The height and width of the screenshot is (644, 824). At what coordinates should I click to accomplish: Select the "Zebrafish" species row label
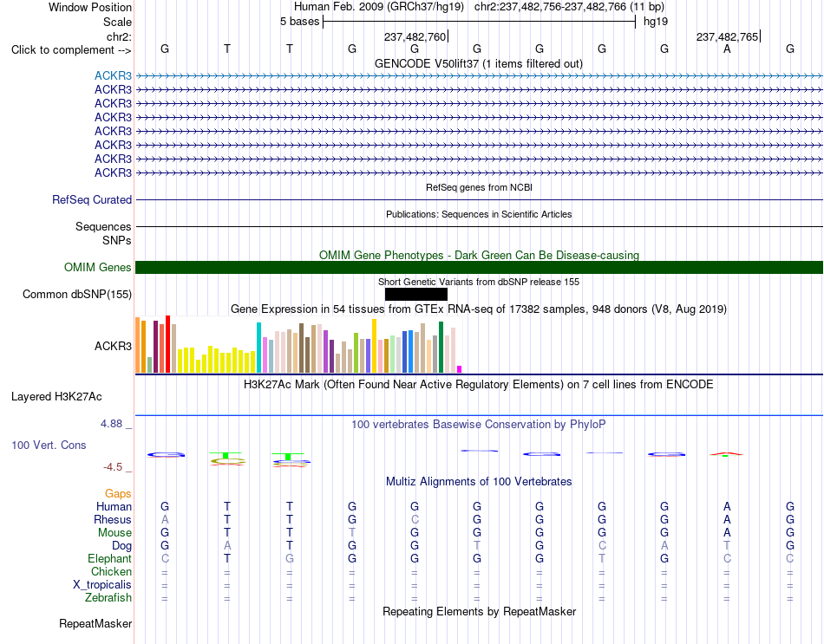point(108,597)
